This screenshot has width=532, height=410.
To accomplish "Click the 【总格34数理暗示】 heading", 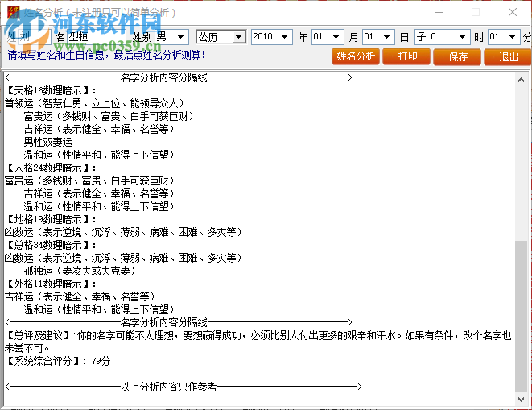I will [50, 245].
